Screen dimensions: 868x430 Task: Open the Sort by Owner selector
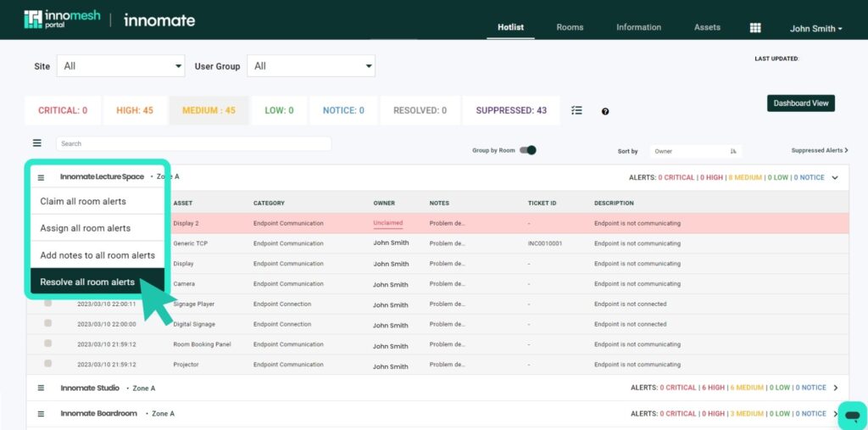tap(696, 151)
